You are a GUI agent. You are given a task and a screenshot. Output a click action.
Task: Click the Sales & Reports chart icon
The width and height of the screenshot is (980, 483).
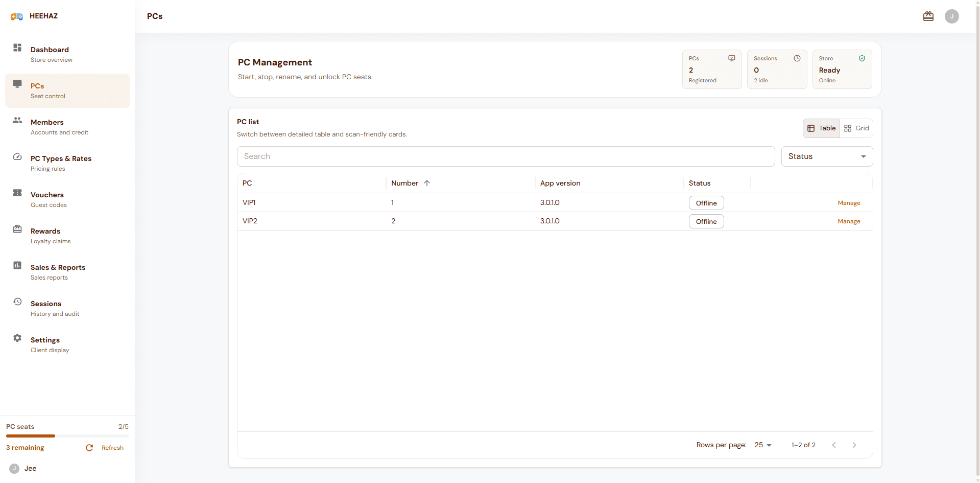point(17,265)
